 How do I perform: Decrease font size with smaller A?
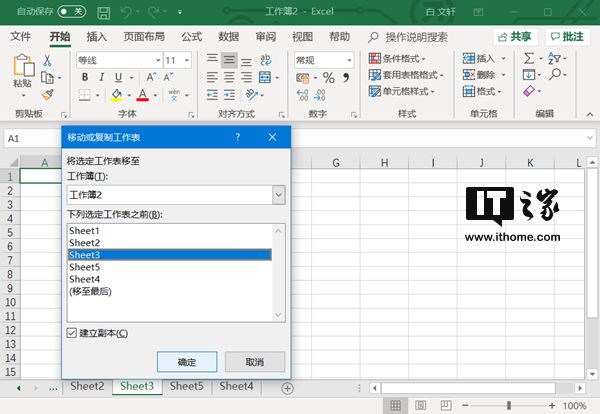[x=168, y=77]
